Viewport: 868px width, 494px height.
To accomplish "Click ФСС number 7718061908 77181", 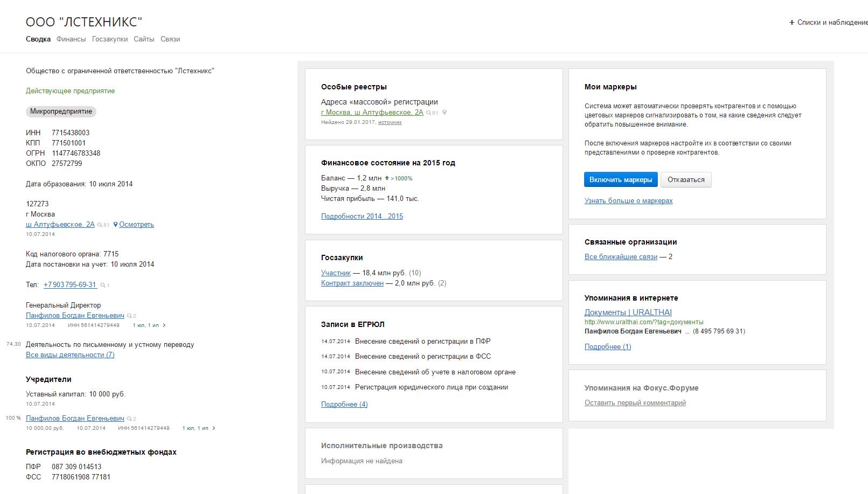I will [81, 477].
